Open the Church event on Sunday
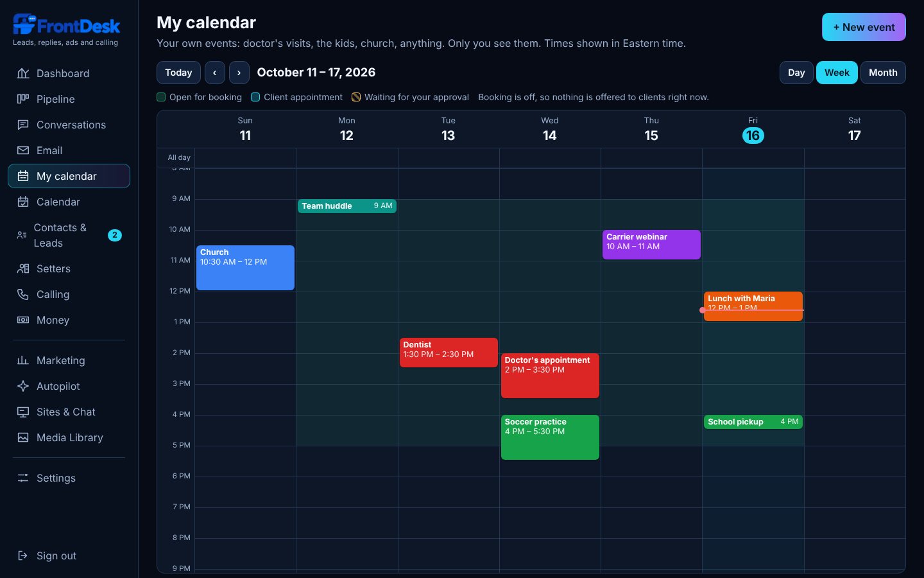This screenshot has width=924, height=578. (245, 268)
